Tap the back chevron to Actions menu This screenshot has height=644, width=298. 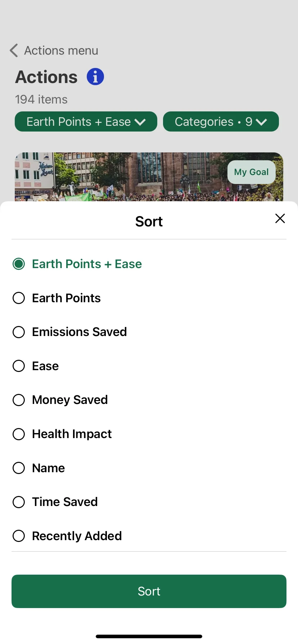[14, 51]
